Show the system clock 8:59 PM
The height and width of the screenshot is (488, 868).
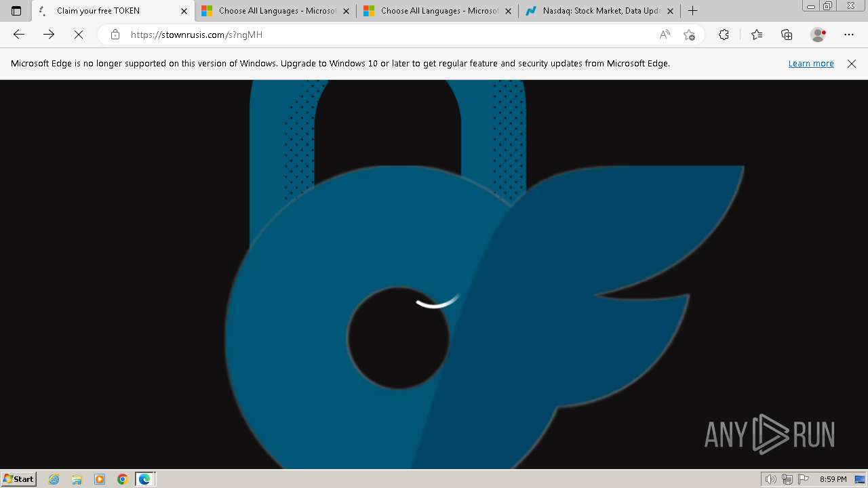pos(833,479)
